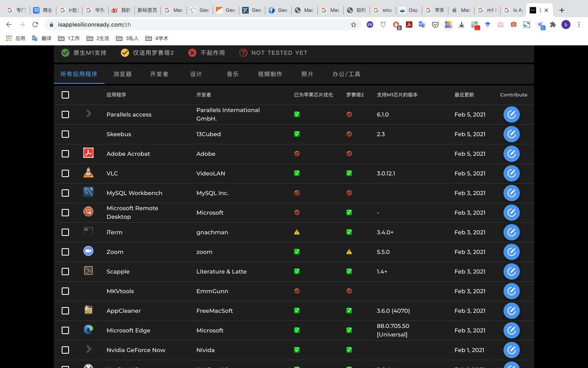
Task: Click the Contribute button for Adobe Acrobat
Action: (x=512, y=153)
